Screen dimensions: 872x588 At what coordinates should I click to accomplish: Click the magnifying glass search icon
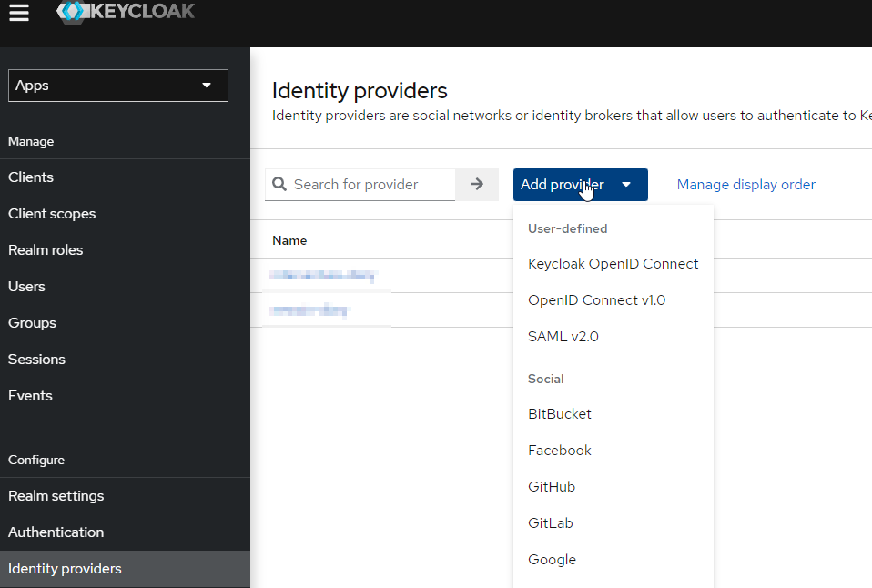(x=279, y=184)
